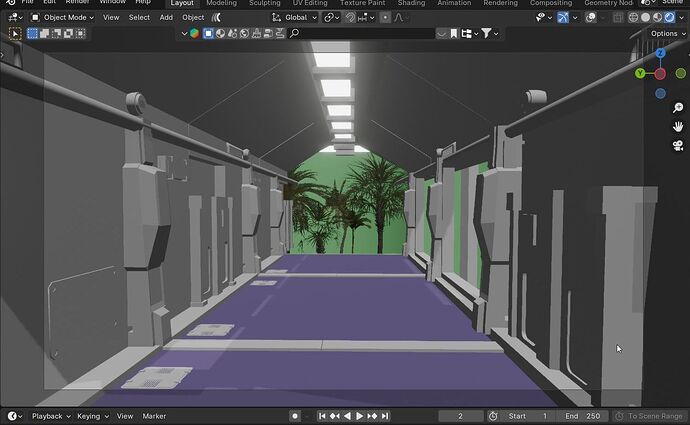This screenshot has width=690, height=425.
Task: Select the Zoom view magnifier icon
Action: click(678, 107)
